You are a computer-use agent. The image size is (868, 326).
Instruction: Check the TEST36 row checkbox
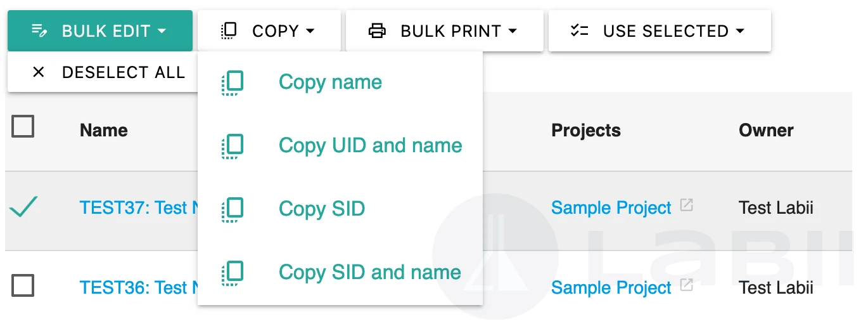pos(23,286)
